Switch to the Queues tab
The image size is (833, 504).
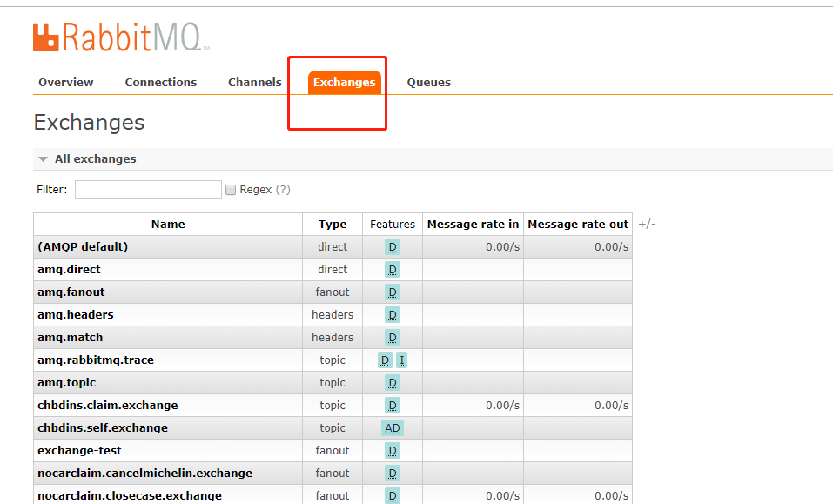click(x=429, y=83)
